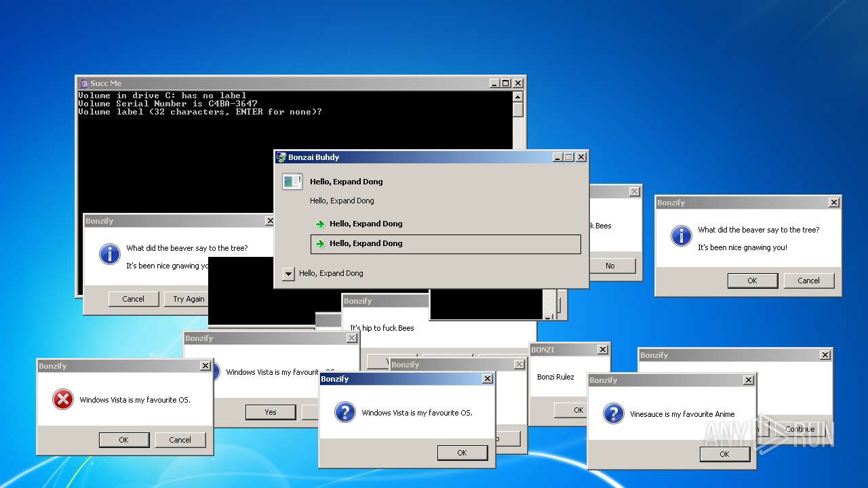Click the Bonzai Buhdy title bar icon
Screen dimensions: 868x488
click(281, 157)
